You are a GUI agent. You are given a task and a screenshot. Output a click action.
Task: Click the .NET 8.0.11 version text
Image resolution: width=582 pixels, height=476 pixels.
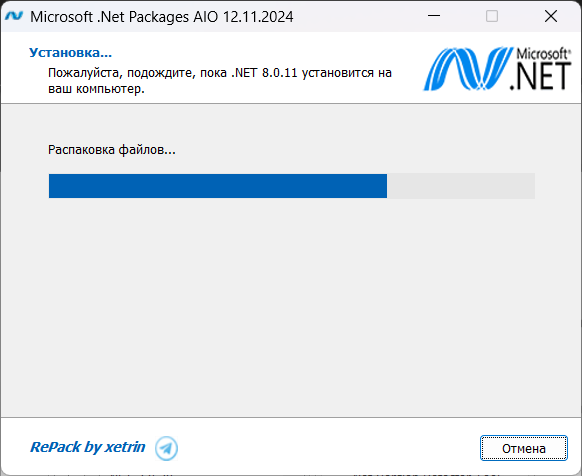click(265, 73)
